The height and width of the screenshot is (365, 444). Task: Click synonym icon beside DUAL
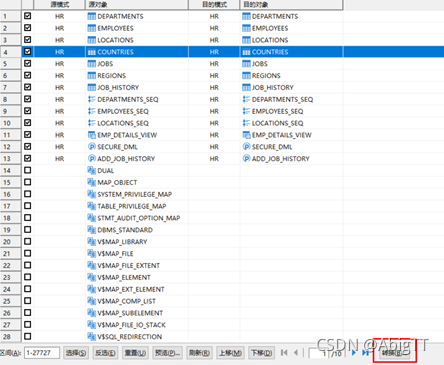(x=91, y=171)
